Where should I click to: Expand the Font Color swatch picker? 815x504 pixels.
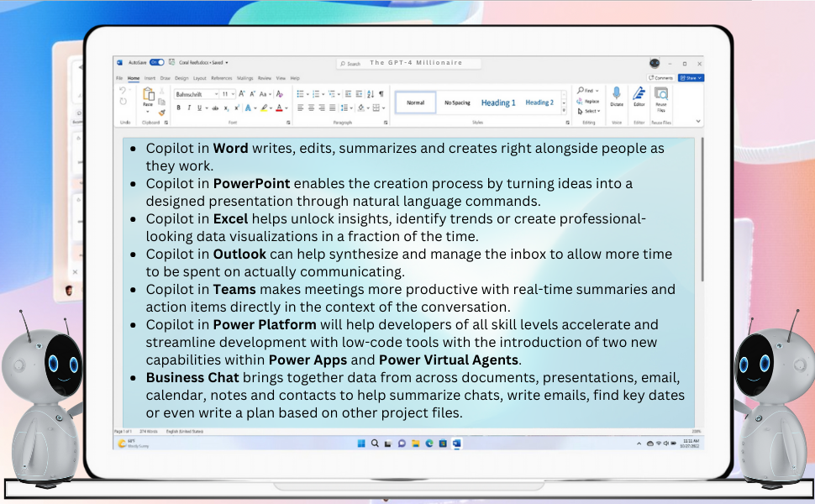pos(287,108)
